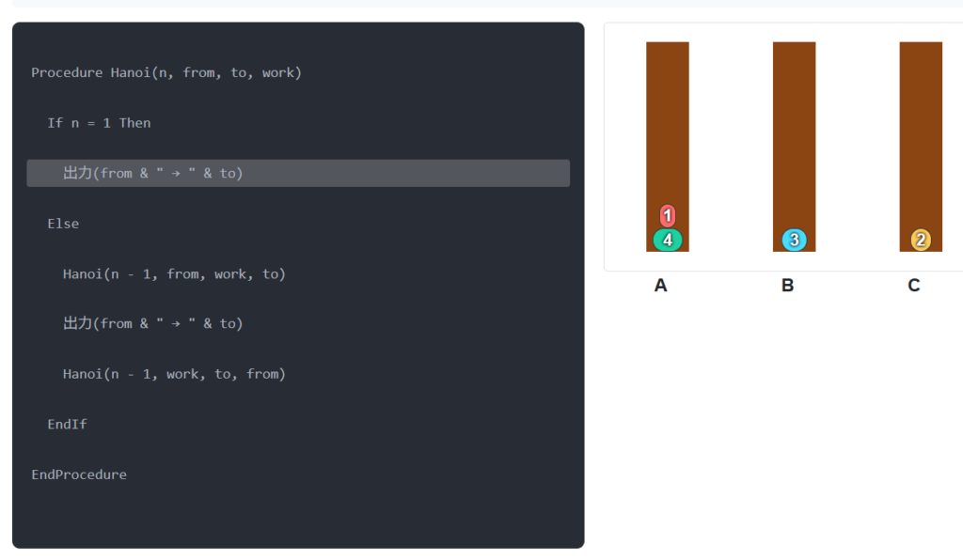Select the Hanoi(n - 1, from, work, to) line
Screen dimensions: 963x560
point(174,274)
